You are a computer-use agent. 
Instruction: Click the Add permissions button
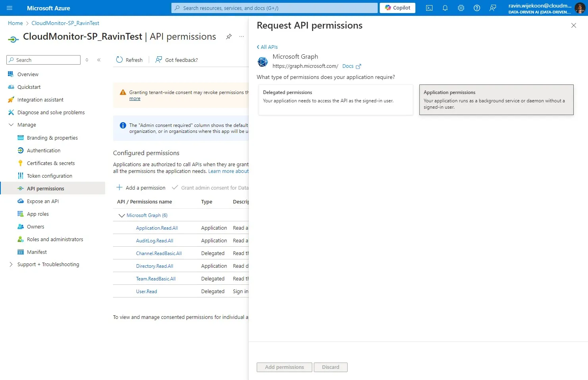tap(284, 367)
